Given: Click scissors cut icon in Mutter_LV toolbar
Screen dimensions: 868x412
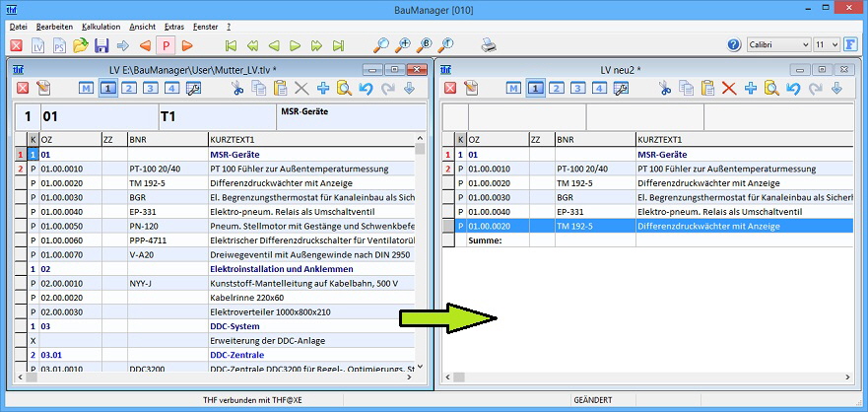Looking at the screenshot, I should pos(236,89).
